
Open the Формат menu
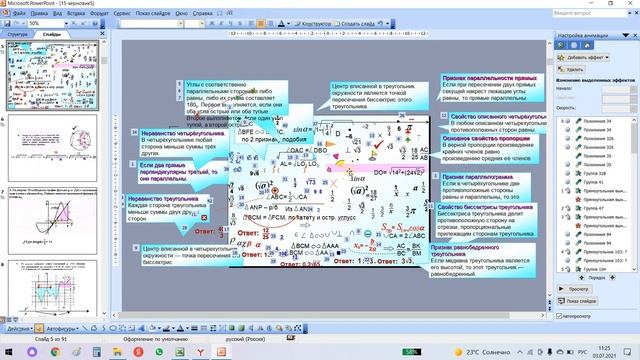99,13
